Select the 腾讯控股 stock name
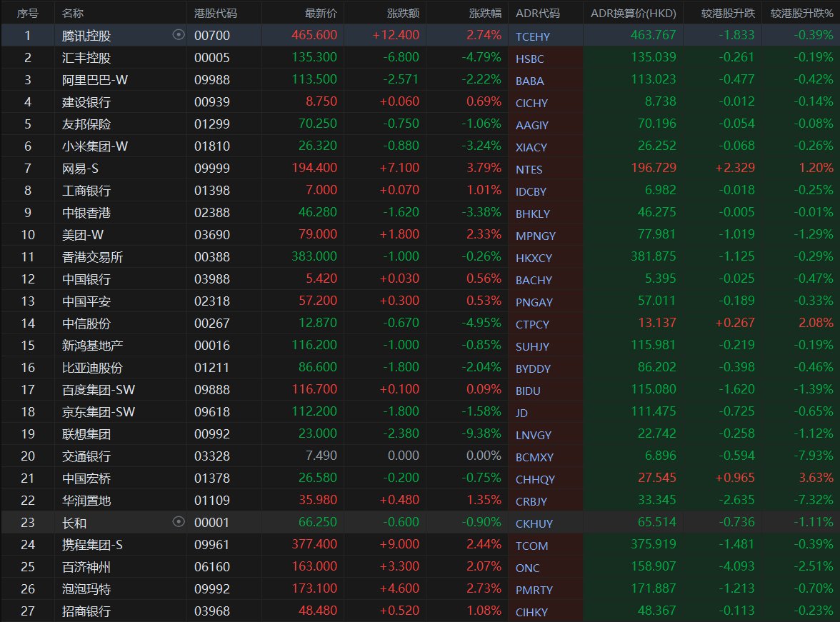This screenshot has height=622, width=840. [x=86, y=36]
